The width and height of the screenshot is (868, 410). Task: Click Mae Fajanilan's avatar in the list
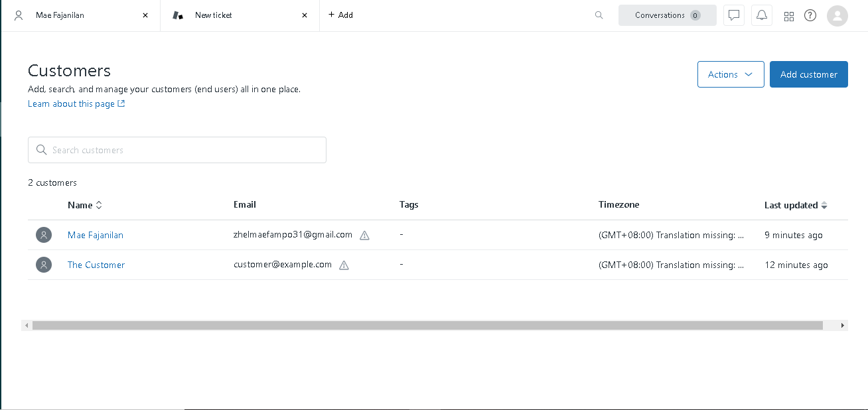click(44, 235)
